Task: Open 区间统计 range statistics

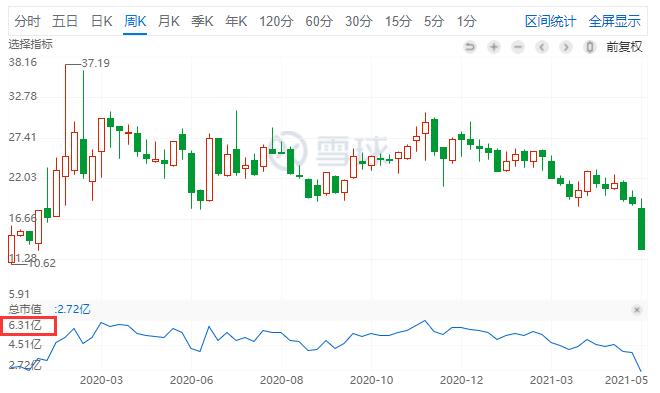Action: pyautogui.click(x=550, y=21)
